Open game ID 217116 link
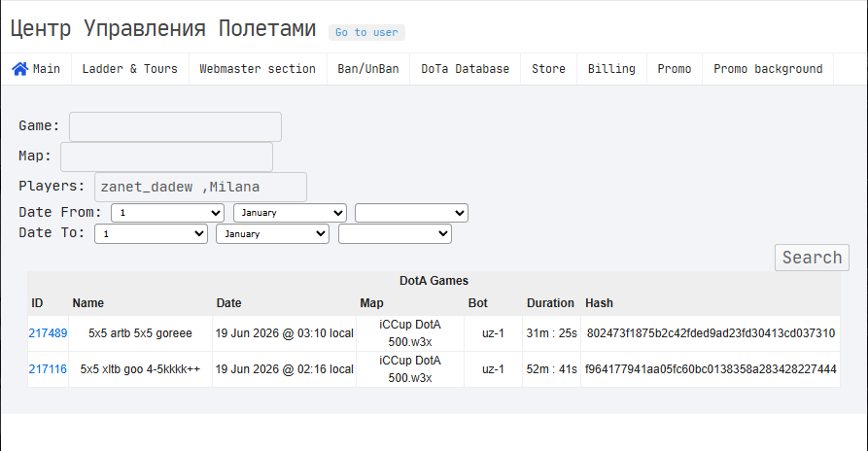 tap(48, 369)
